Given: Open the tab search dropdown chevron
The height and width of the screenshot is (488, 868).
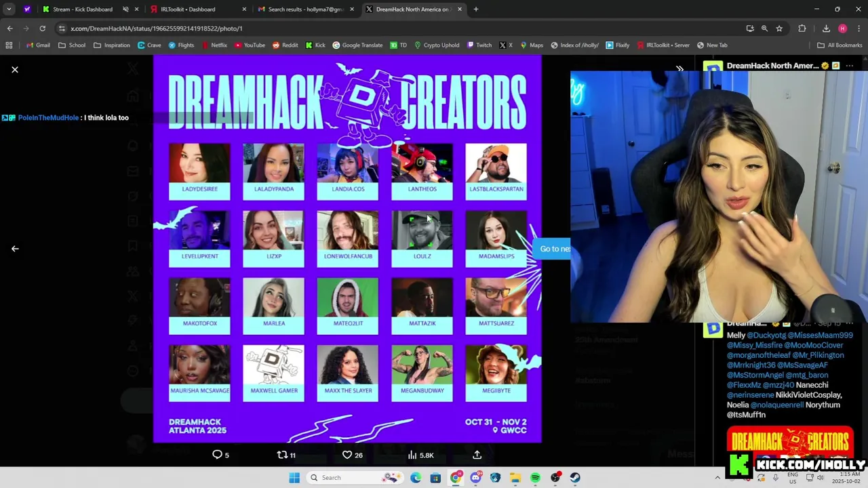Looking at the screenshot, I should [x=9, y=9].
